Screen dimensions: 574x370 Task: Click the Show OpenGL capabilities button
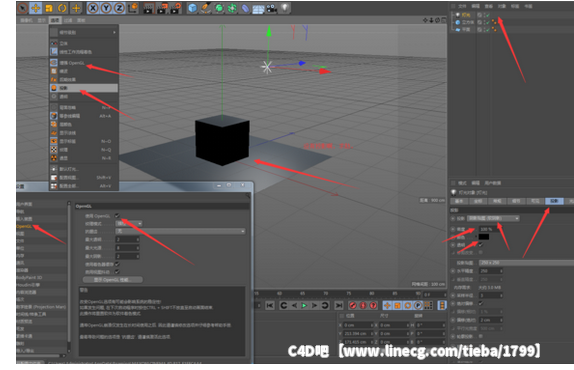(113, 280)
